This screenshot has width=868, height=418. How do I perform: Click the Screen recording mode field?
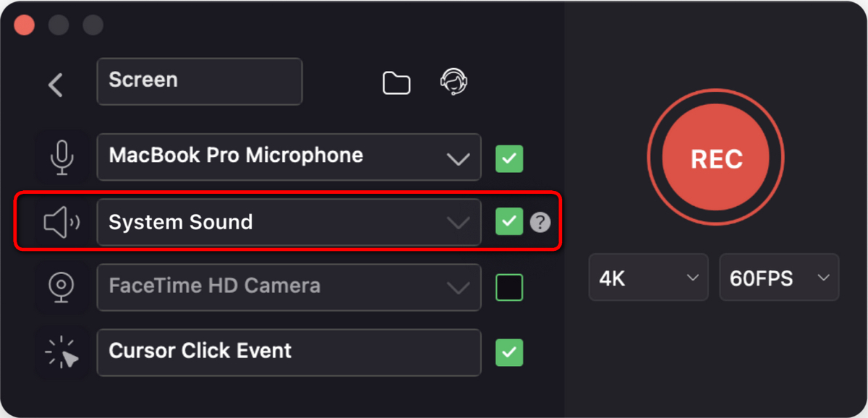(199, 81)
